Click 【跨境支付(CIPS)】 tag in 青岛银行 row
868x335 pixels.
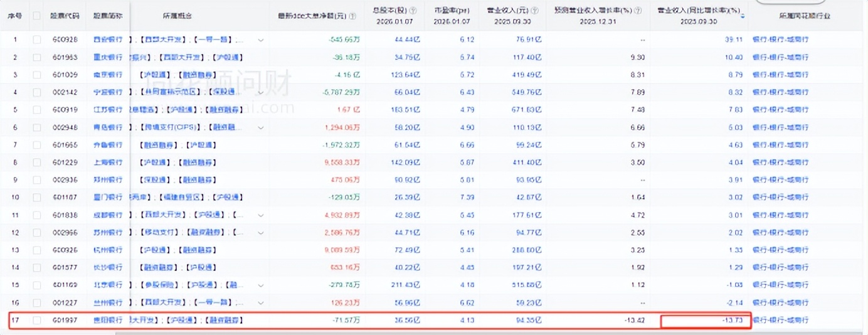[169, 127]
